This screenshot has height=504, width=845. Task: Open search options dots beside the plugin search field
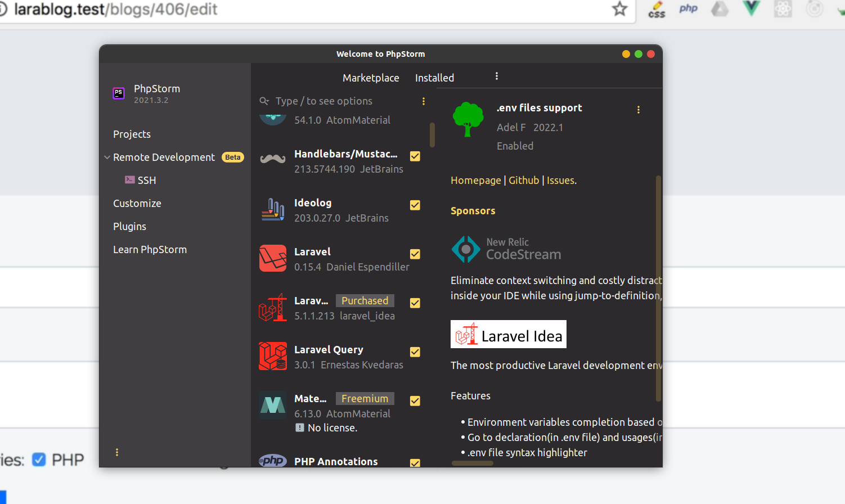424,101
